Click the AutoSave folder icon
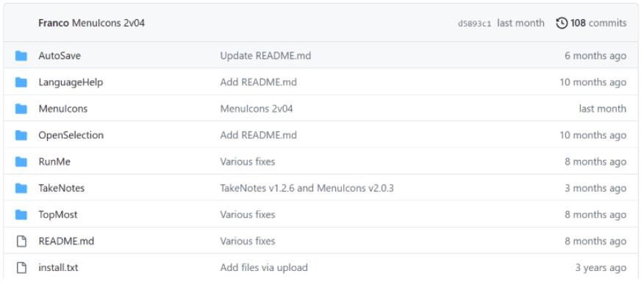644x296 pixels. pyautogui.click(x=21, y=56)
